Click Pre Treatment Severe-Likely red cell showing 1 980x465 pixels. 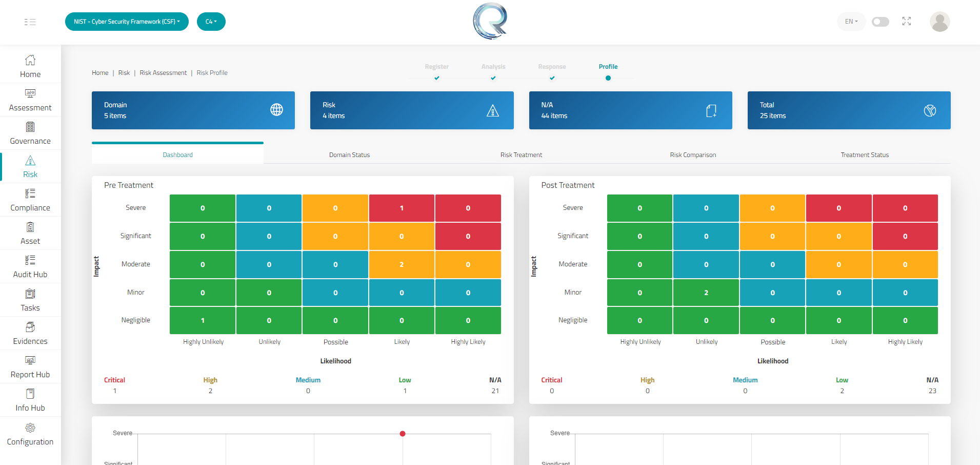pyautogui.click(x=402, y=208)
